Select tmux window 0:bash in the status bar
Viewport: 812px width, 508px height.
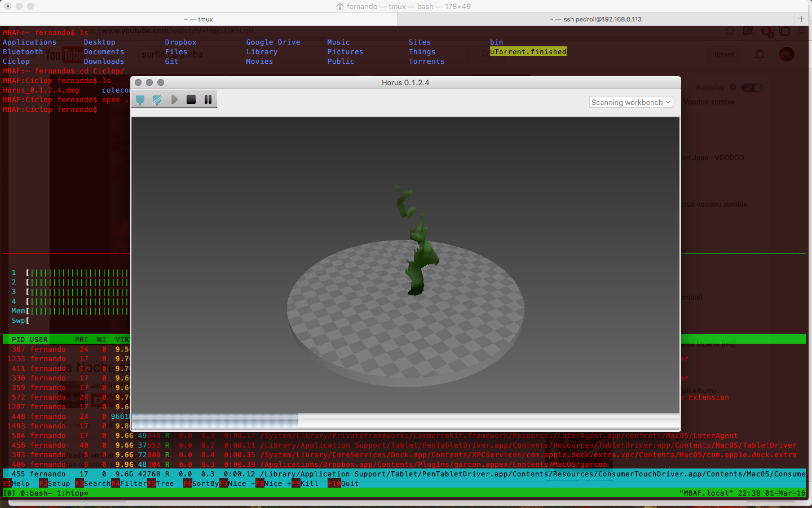click(37, 493)
